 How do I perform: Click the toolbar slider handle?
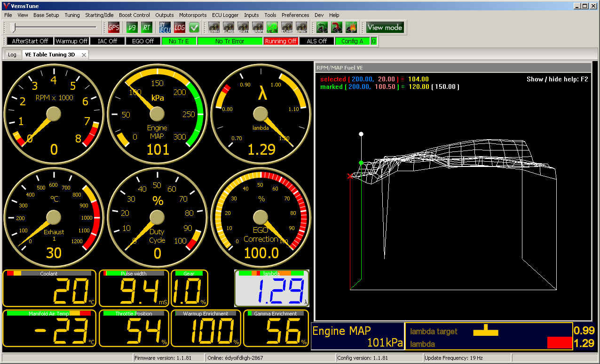13,27
